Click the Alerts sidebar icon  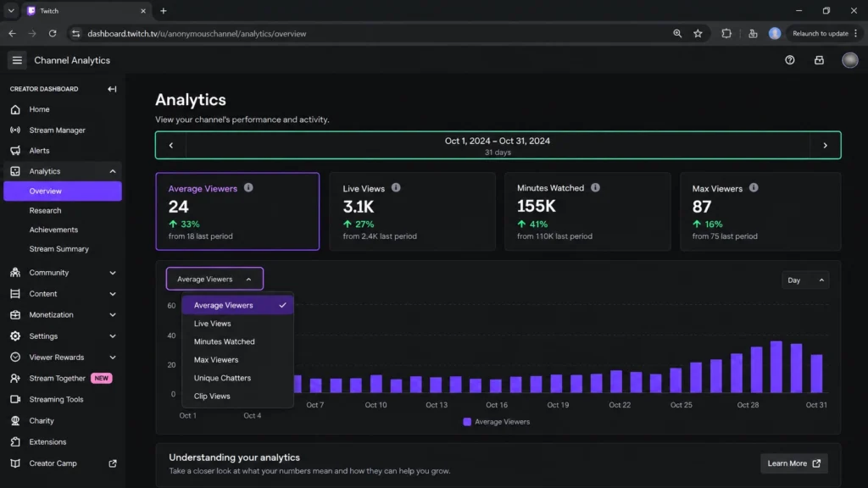15,151
